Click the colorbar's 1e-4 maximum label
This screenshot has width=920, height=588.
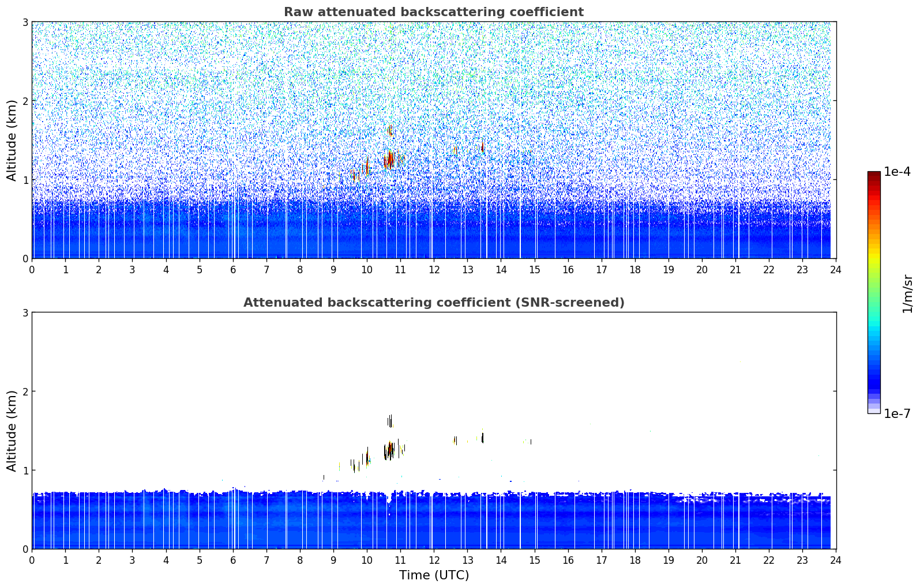pyautogui.click(x=897, y=172)
